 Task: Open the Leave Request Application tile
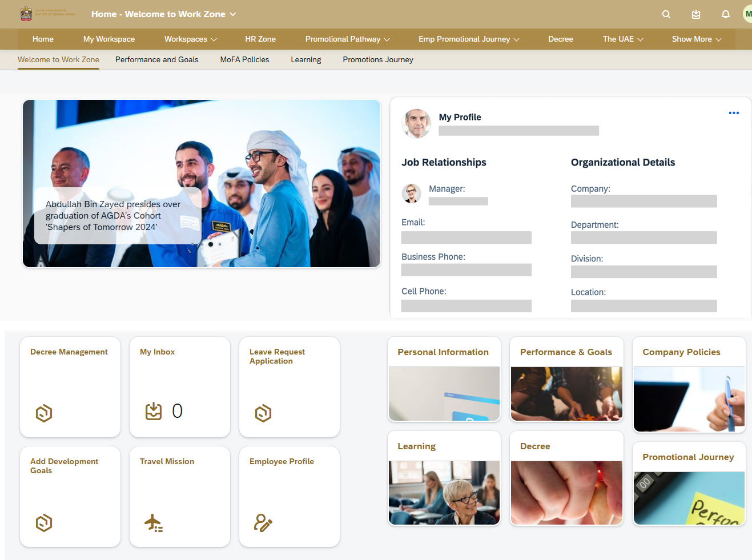coord(289,386)
